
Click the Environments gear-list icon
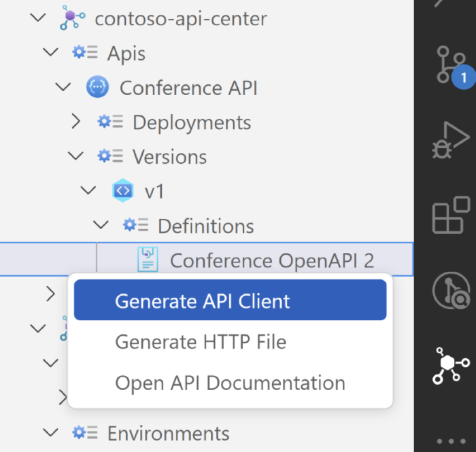(85, 432)
